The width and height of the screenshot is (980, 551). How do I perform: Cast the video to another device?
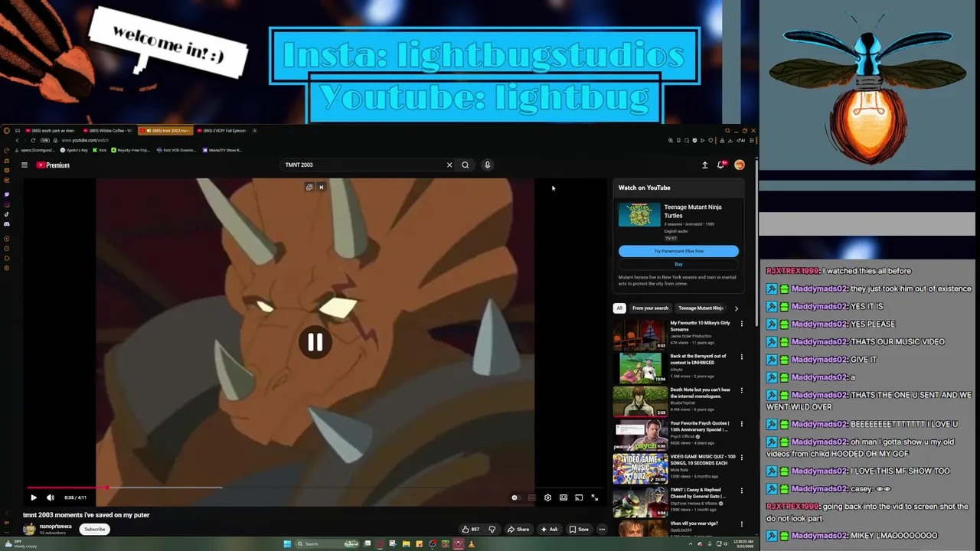[x=579, y=497]
